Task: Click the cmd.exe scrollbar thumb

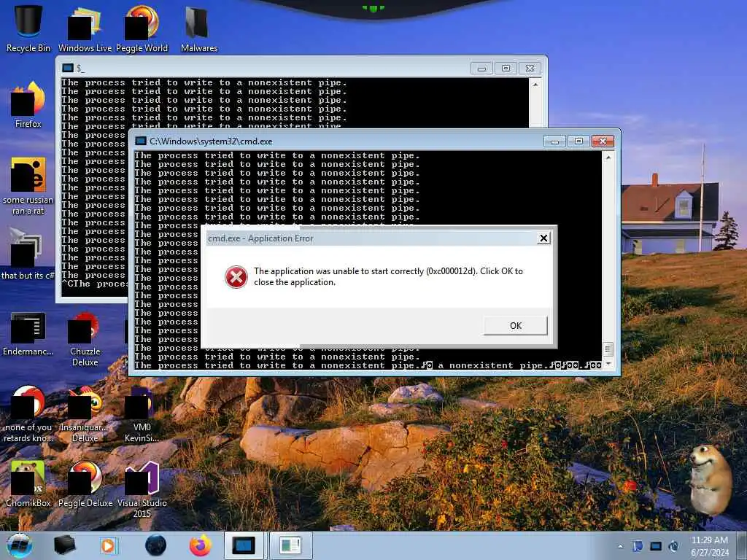Action: [608, 349]
